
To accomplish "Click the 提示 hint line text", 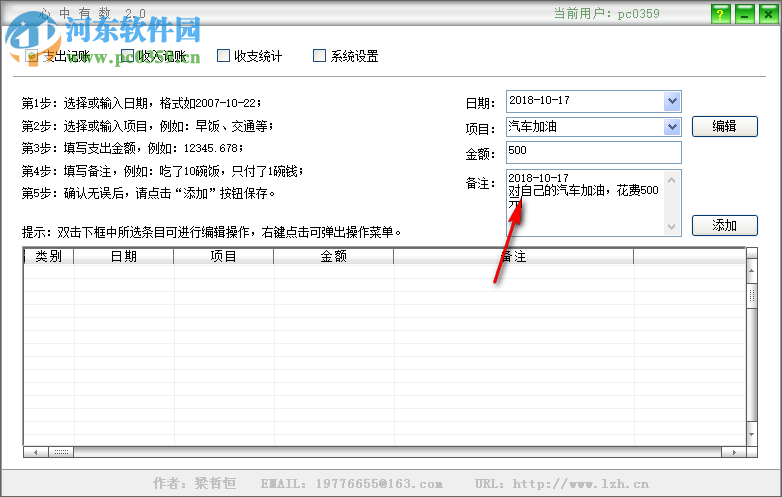I will pos(211,232).
